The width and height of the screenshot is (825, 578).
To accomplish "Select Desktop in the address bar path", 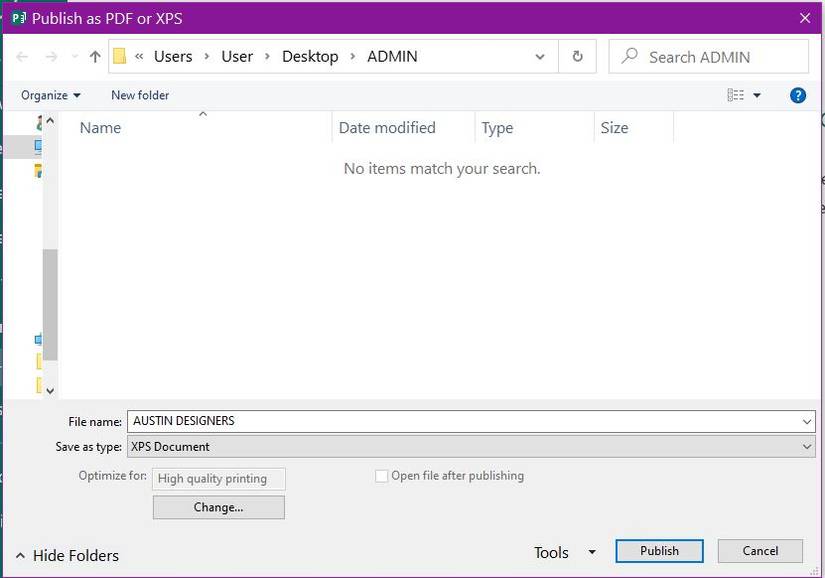I will (310, 56).
